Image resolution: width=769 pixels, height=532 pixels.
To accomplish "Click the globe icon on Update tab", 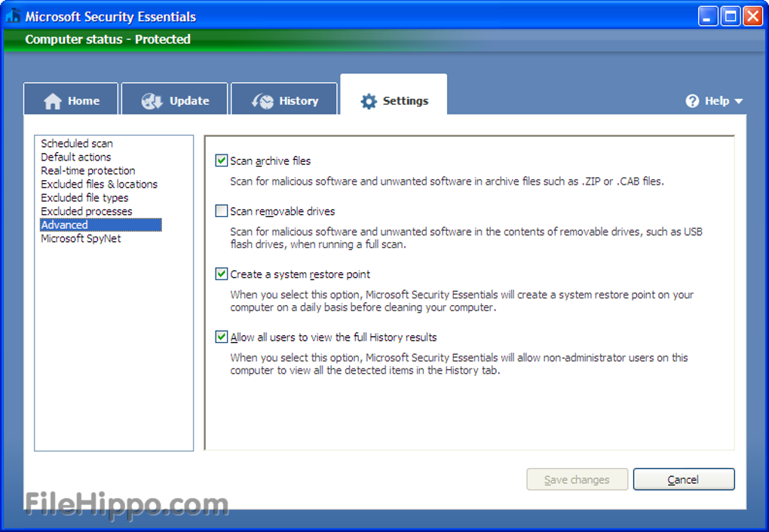I will tap(152, 101).
